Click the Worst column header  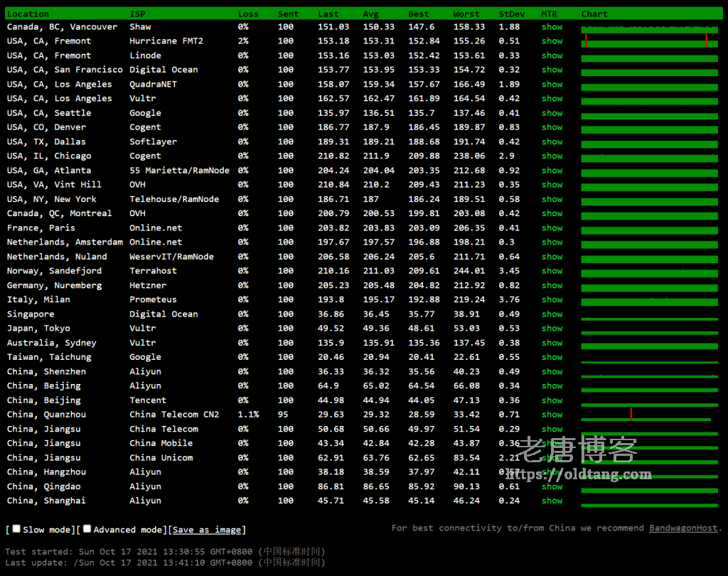(466, 14)
